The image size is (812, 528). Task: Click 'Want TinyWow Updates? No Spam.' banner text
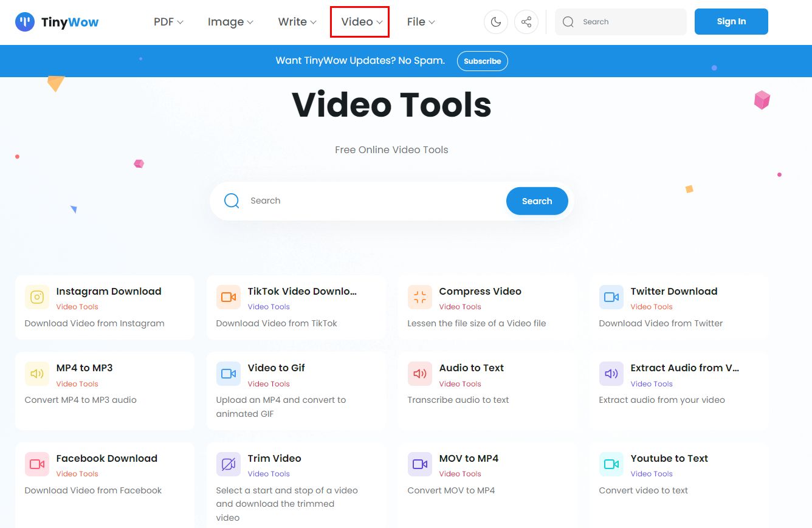pos(360,61)
